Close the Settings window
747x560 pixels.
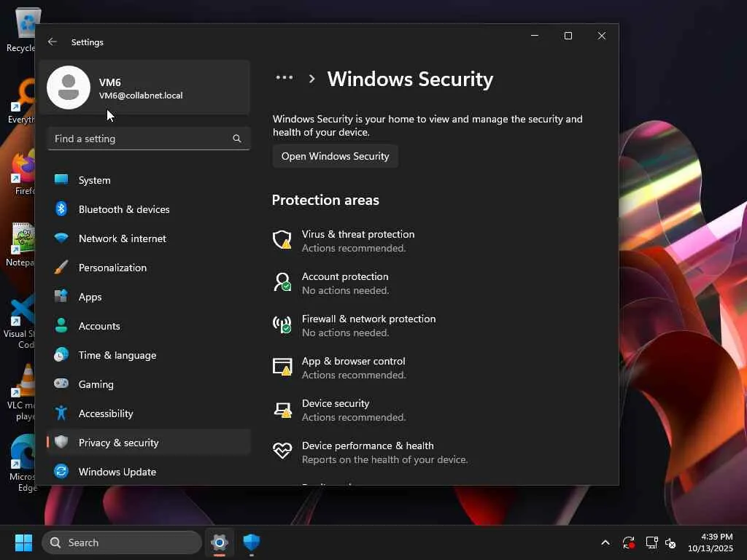point(602,36)
